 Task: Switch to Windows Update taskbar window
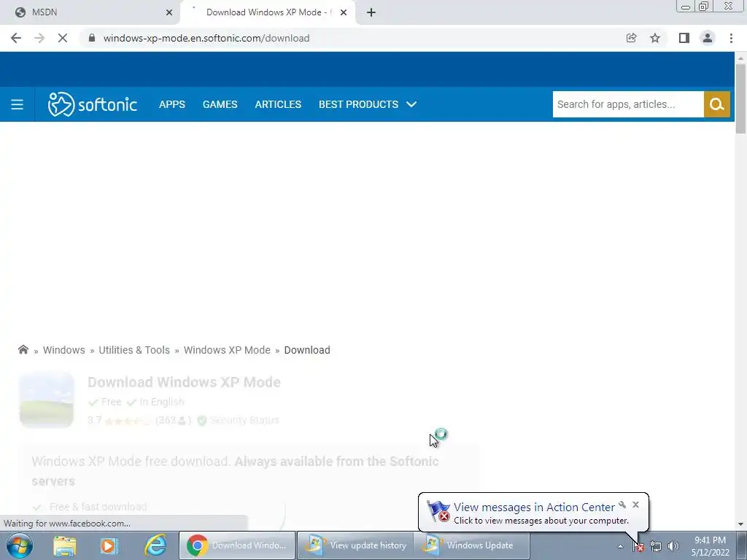(472, 545)
